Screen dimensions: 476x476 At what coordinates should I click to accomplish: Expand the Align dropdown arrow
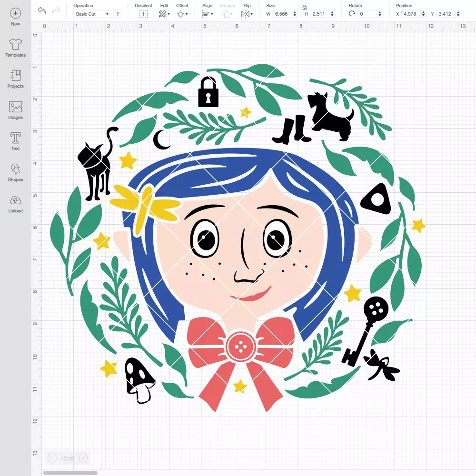[x=212, y=14]
